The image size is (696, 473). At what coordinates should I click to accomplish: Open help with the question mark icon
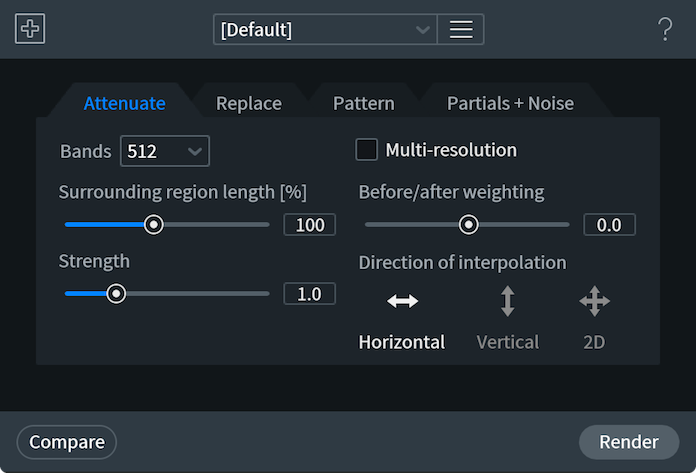pyautogui.click(x=665, y=29)
